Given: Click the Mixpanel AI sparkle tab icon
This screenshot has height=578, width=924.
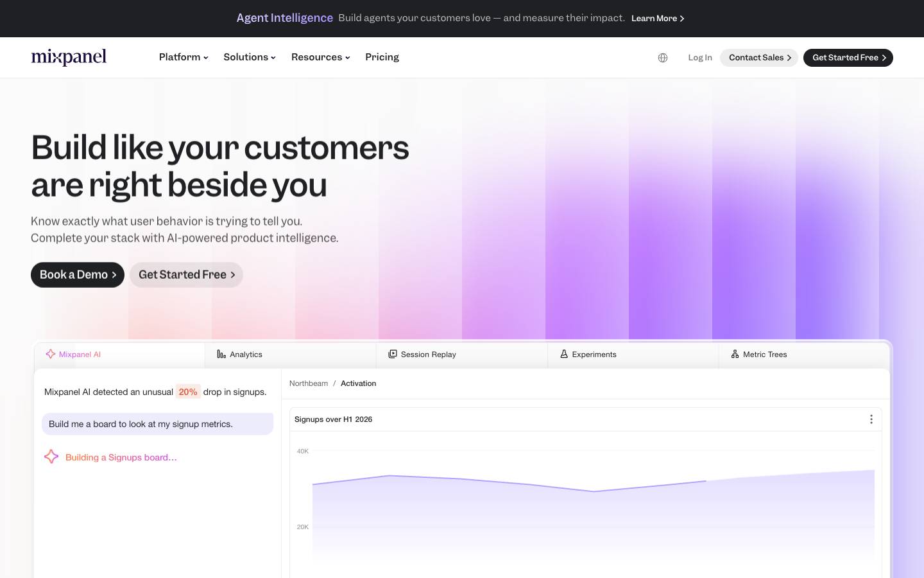Looking at the screenshot, I should (50, 354).
